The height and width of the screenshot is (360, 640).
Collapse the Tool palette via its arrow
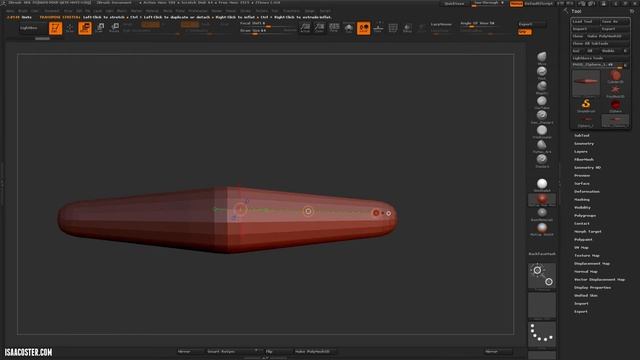(566, 11)
